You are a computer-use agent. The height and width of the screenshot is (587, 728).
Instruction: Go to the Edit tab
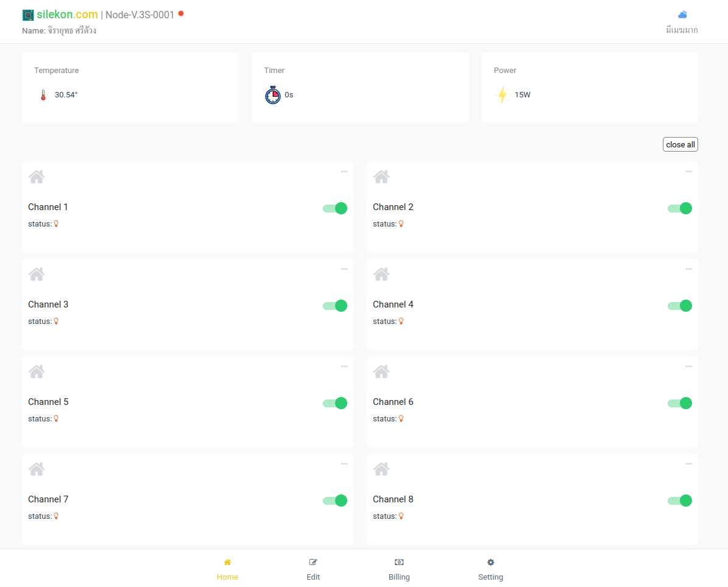[x=313, y=569]
